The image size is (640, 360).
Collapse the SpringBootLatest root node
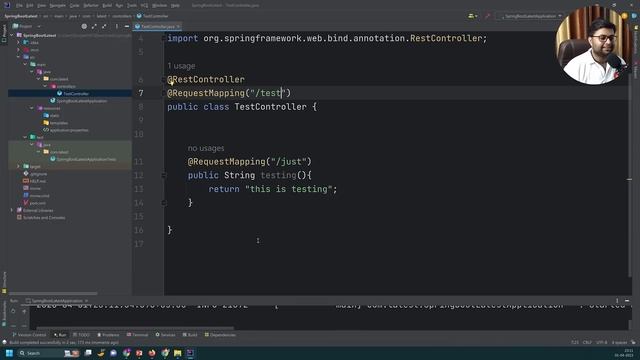tap(12, 36)
